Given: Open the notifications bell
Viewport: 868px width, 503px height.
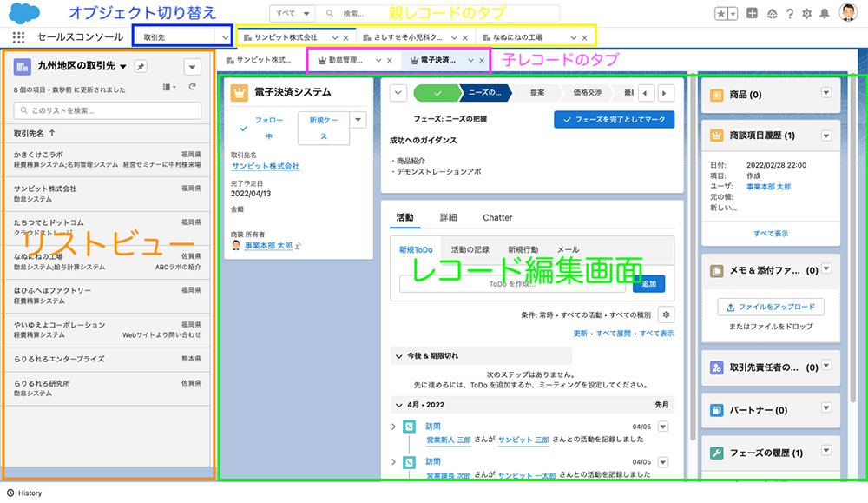Looking at the screenshot, I should (825, 14).
